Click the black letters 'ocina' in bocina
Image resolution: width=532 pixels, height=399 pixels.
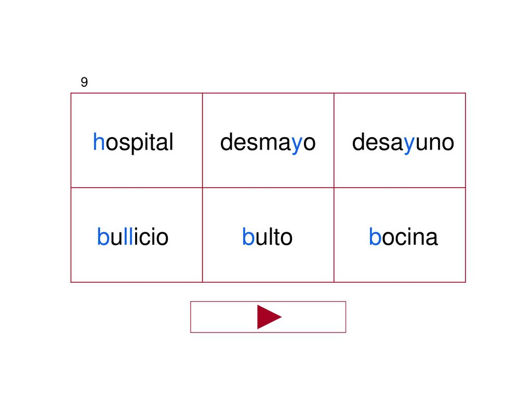pyautogui.click(x=410, y=237)
